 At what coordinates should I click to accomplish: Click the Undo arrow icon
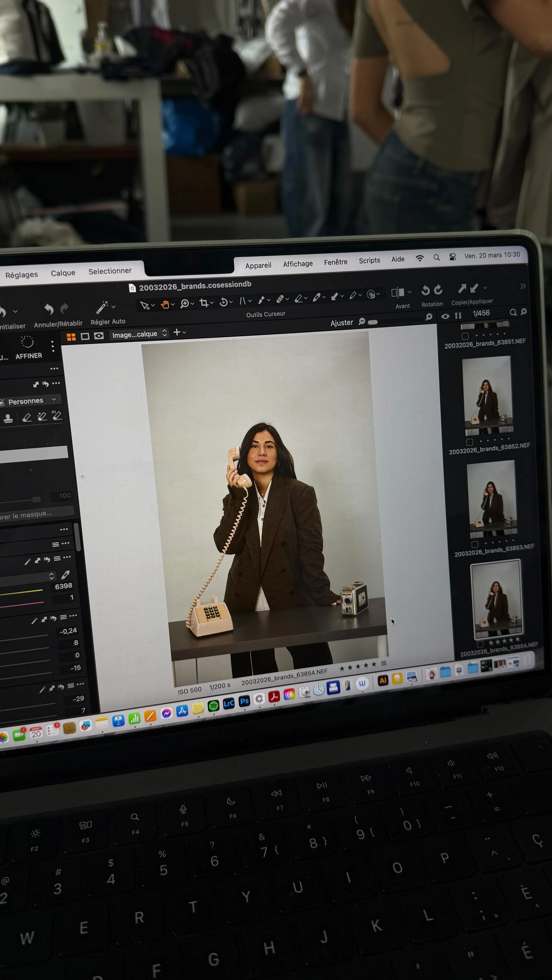(x=49, y=309)
